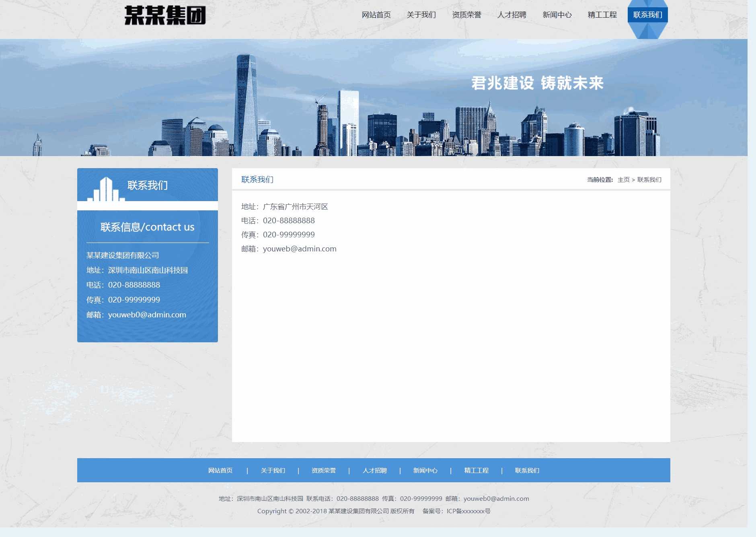Click 联系我们 in the footer bar
Screen dimensions: 756x537
(x=527, y=471)
